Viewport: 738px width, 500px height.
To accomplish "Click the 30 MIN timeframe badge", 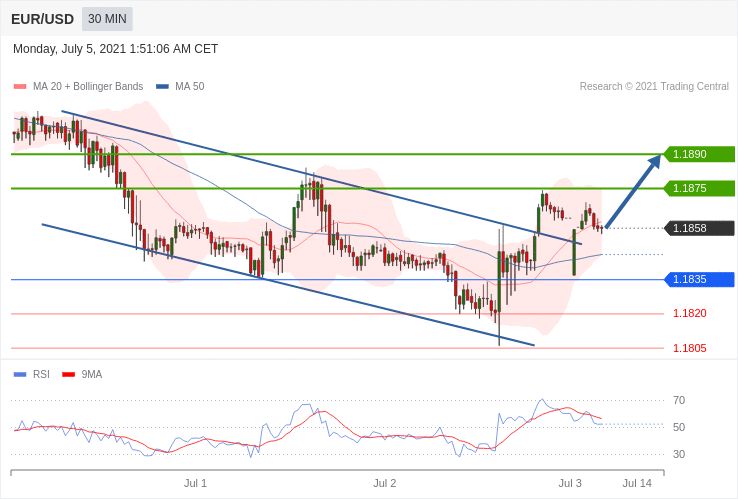I will [107, 19].
